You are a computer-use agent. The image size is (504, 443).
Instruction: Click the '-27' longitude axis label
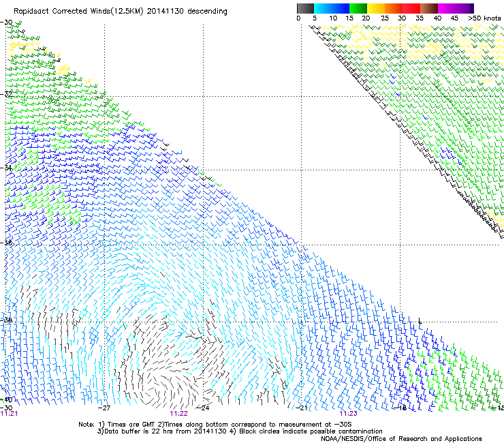[x=104, y=408]
